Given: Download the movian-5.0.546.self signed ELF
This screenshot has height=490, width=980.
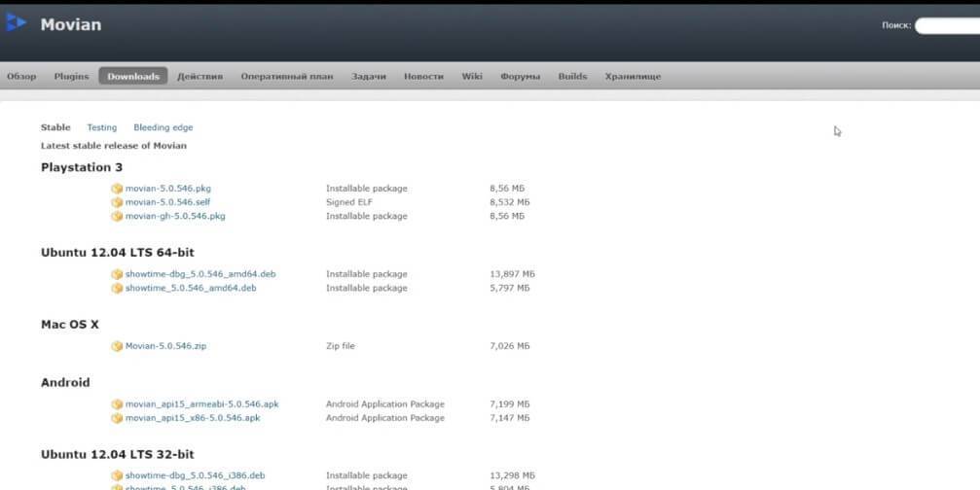Looking at the screenshot, I should tap(167, 202).
